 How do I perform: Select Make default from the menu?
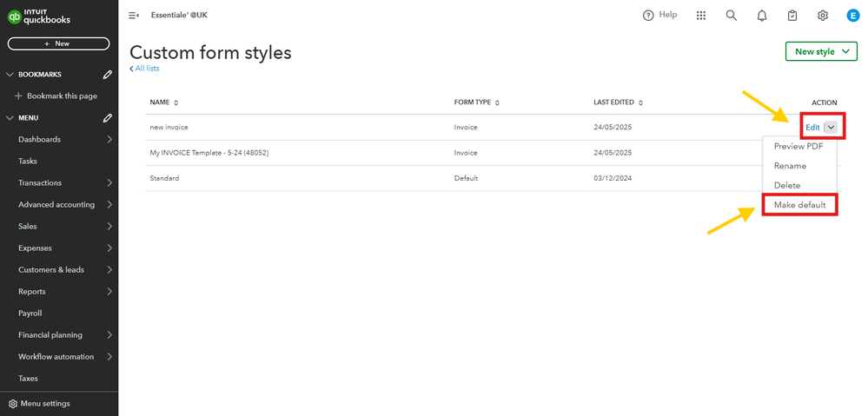coord(799,205)
